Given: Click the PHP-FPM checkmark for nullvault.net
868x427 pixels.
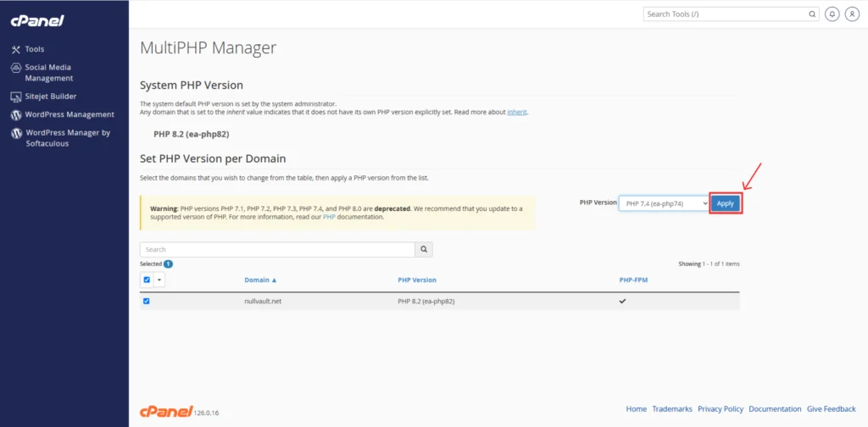Looking at the screenshot, I should pyautogui.click(x=622, y=302).
